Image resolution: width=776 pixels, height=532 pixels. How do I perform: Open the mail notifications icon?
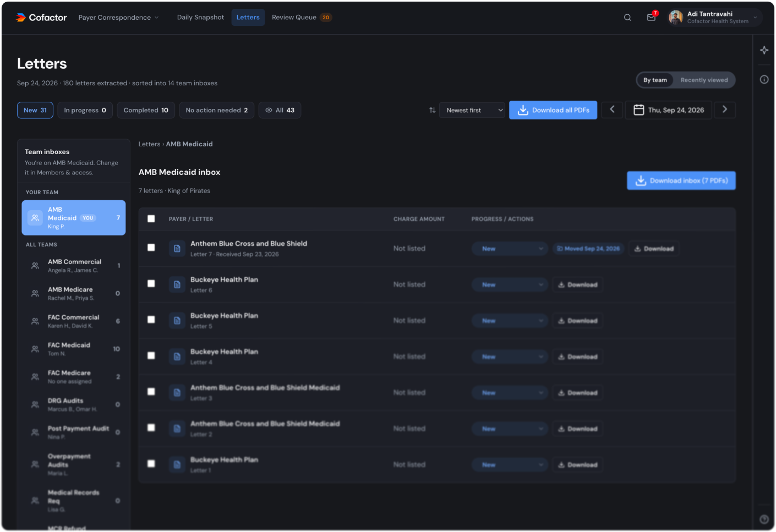[x=652, y=17]
